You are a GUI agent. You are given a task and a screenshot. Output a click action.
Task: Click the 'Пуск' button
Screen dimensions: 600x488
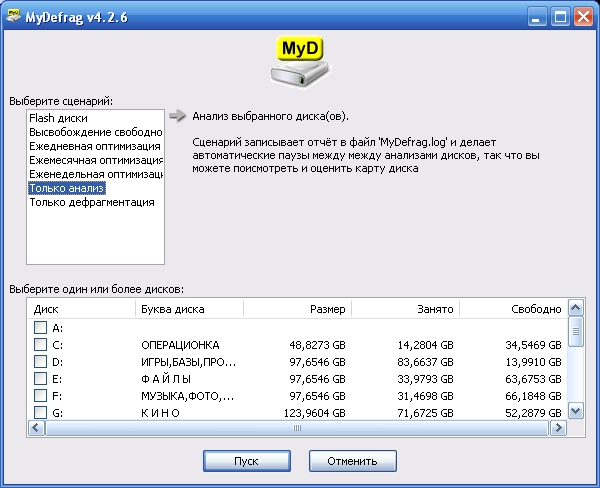(x=247, y=461)
